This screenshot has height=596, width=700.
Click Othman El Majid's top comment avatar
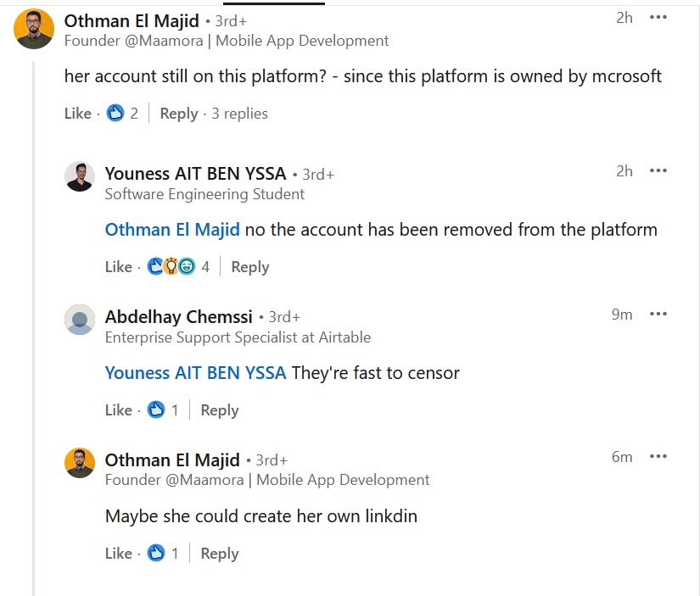[35, 30]
